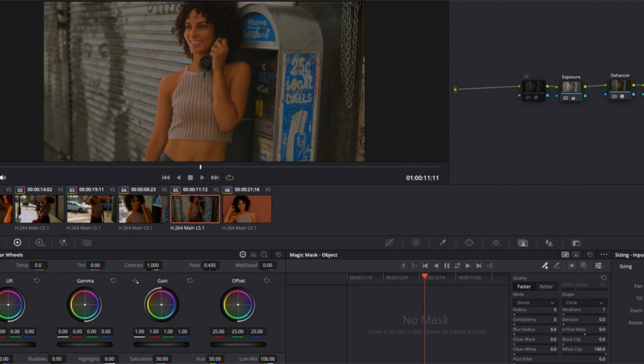Select clip 06 thumbnail

point(247,209)
